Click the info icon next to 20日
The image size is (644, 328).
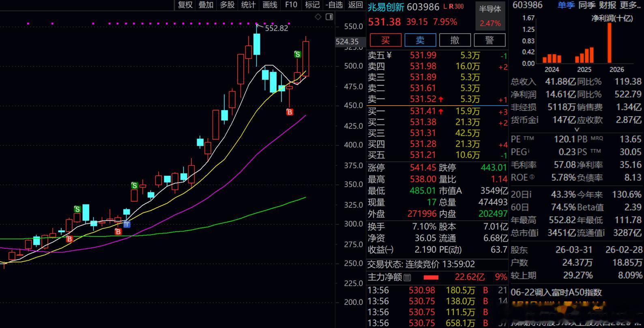tap(531, 194)
